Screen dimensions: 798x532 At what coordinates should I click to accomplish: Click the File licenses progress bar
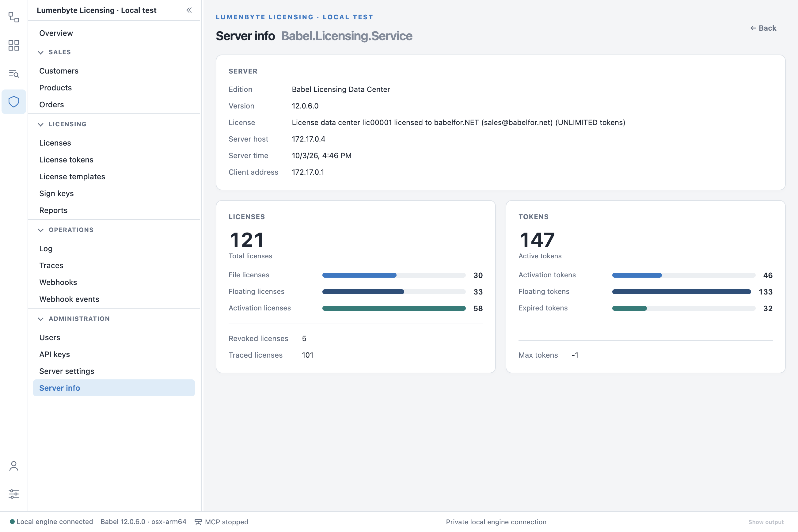click(394, 275)
